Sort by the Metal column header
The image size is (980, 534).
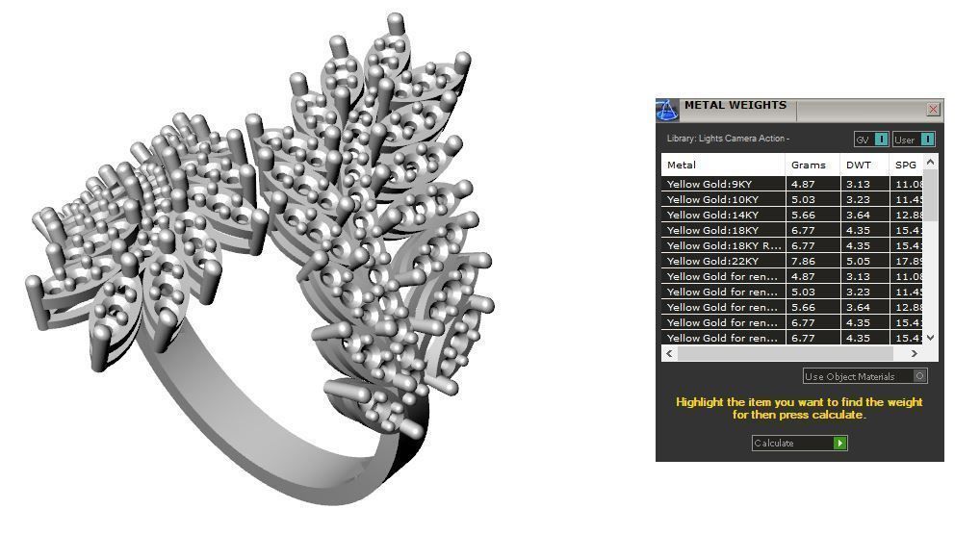[x=723, y=165]
